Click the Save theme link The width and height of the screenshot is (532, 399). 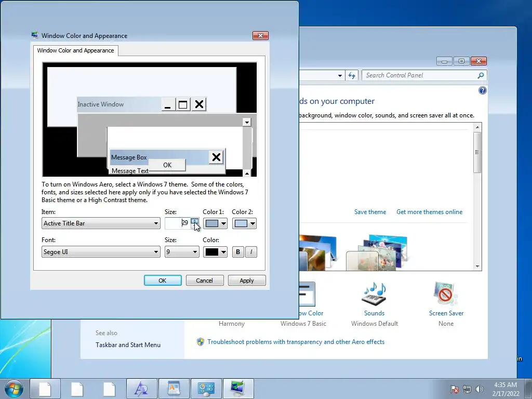[370, 212]
